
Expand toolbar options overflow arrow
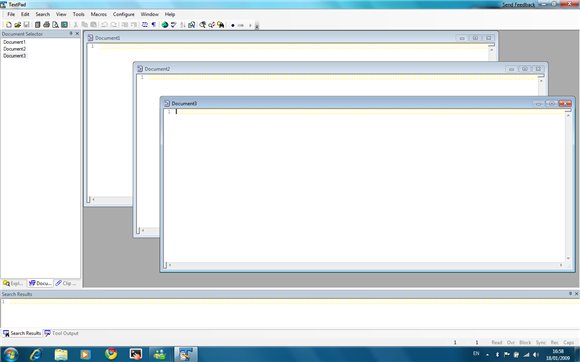[x=257, y=26]
